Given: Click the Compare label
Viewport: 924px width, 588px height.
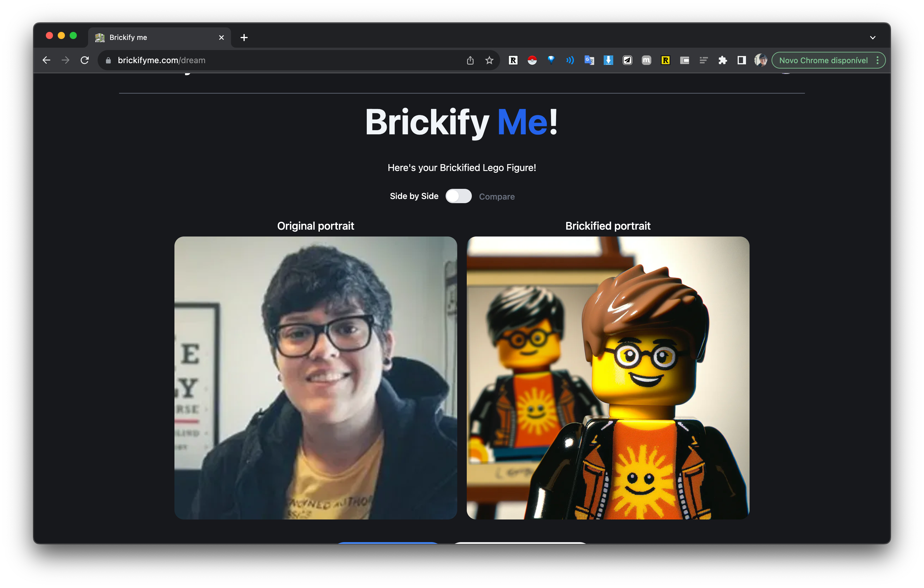Looking at the screenshot, I should tap(497, 197).
